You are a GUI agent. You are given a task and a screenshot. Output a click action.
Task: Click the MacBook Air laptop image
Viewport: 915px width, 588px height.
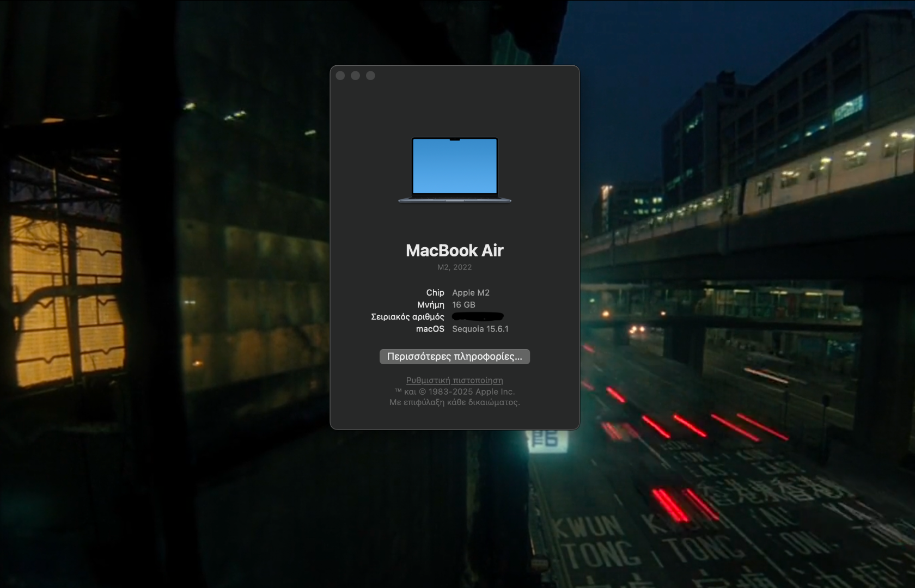click(455, 170)
